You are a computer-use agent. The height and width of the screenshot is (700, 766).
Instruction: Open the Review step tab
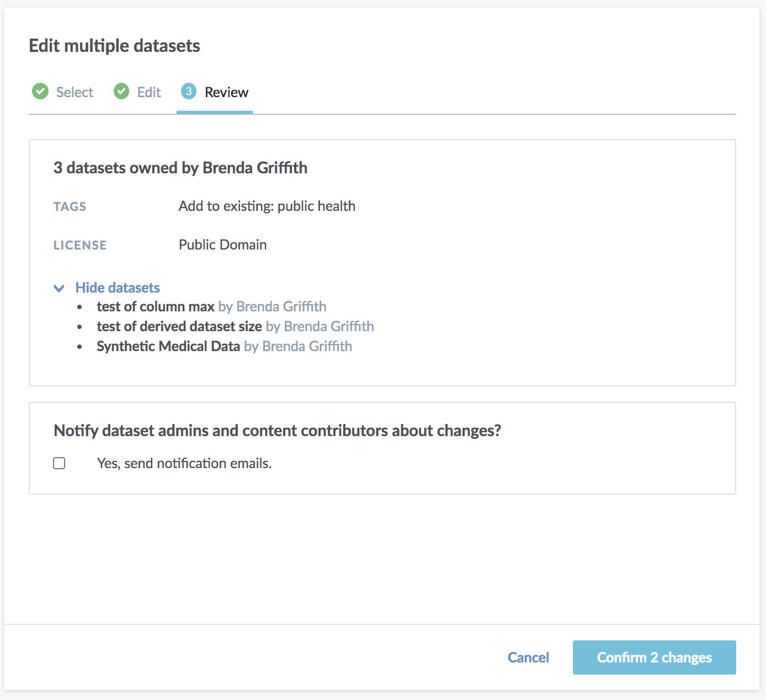click(x=215, y=92)
